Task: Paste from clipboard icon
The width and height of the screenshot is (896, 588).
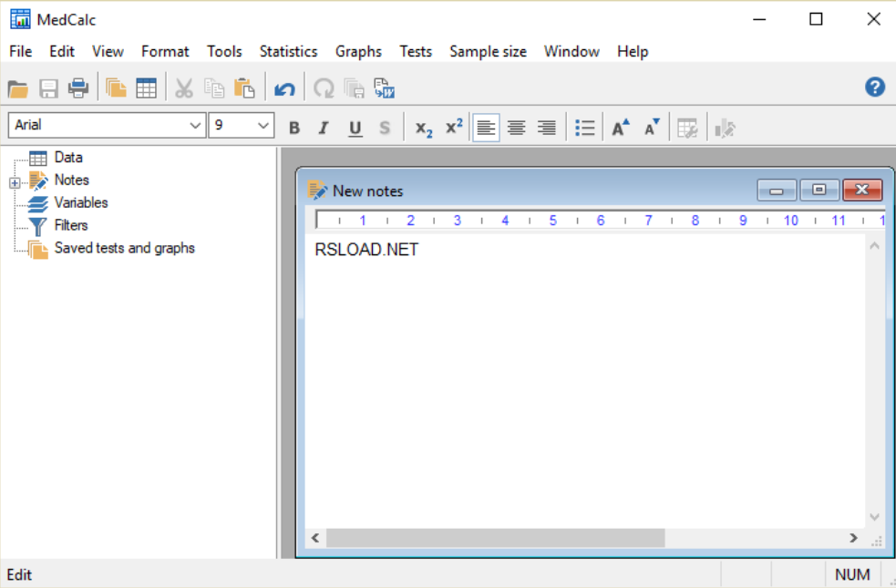Action: [244, 88]
